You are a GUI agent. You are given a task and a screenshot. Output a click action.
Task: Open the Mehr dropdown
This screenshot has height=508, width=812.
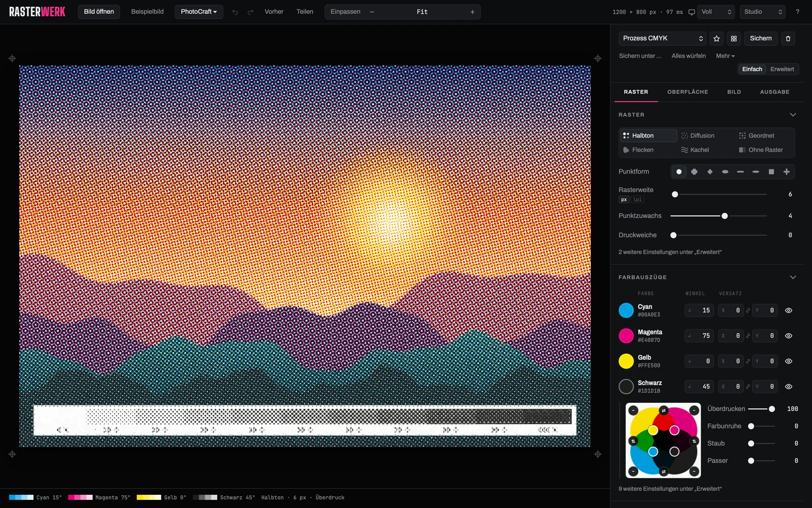tap(725, 56)
